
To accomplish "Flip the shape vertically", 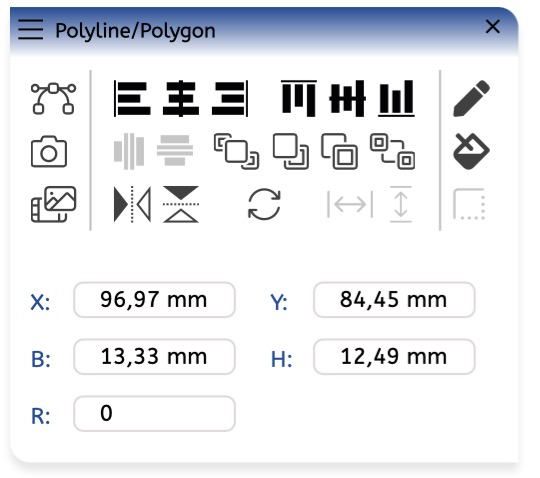I will (181, 204).
